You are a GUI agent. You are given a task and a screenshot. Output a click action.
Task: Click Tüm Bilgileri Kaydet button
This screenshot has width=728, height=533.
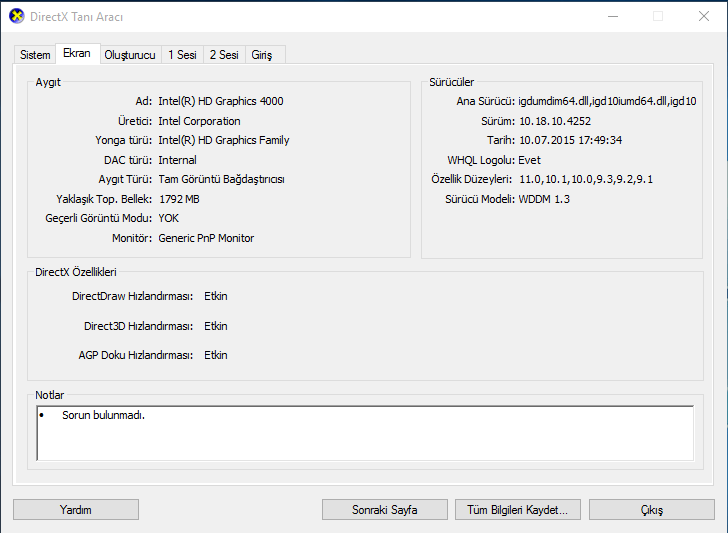pyautogui.click(x=518, y=510)
